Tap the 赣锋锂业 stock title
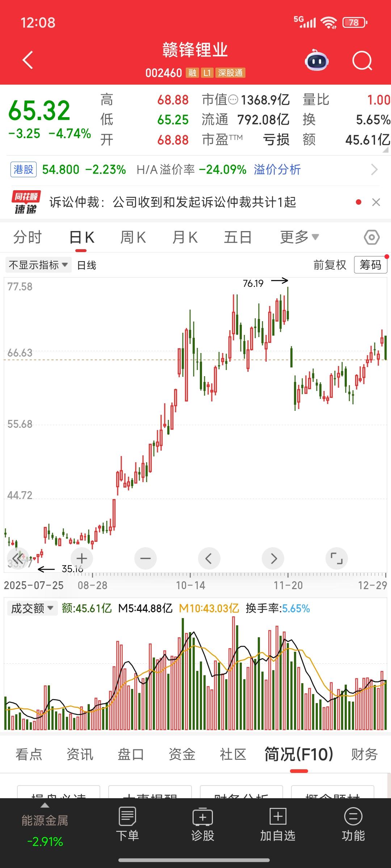Viewport: 391px width, 868px height. click(x=195, y=50)
